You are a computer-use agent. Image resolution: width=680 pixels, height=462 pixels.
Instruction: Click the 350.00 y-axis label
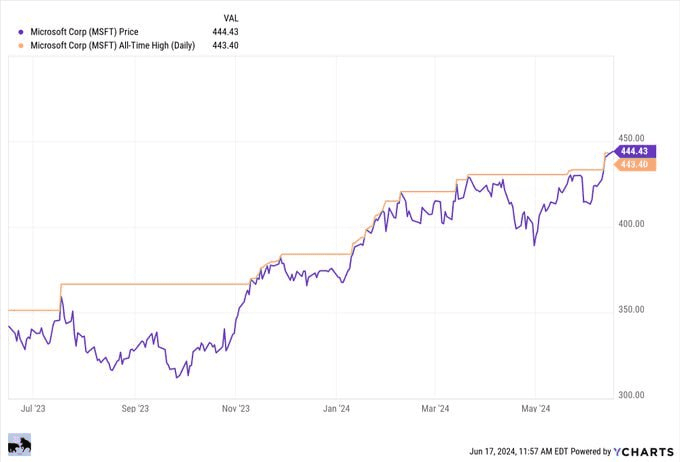tap(634, 309)
